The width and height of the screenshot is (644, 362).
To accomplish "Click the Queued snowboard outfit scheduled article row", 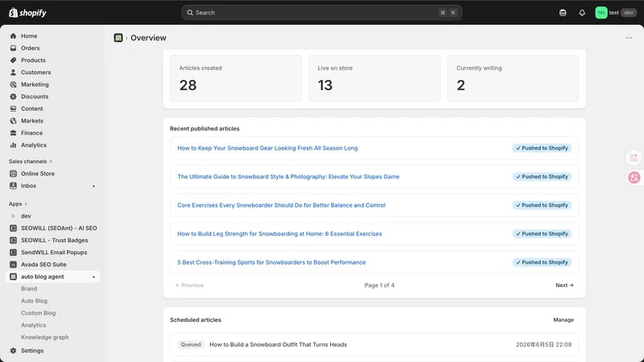I will 374,345.
